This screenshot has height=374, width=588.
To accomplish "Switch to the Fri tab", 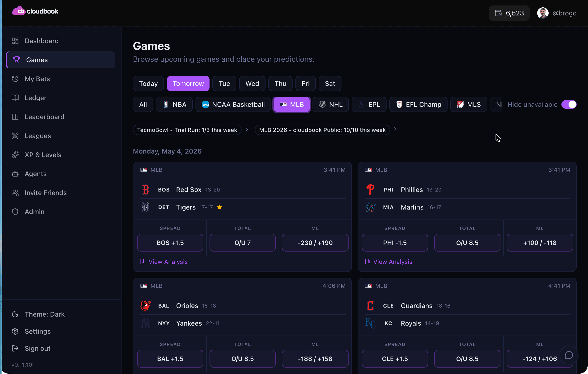I will click(305, 84).
